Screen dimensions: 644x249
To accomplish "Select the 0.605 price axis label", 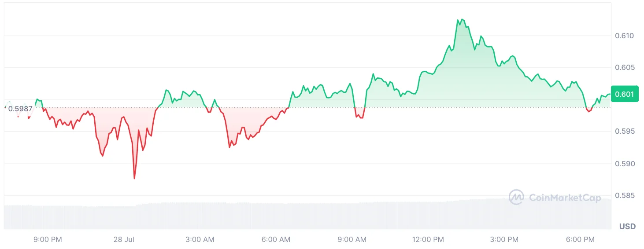I will click(624, 68).
